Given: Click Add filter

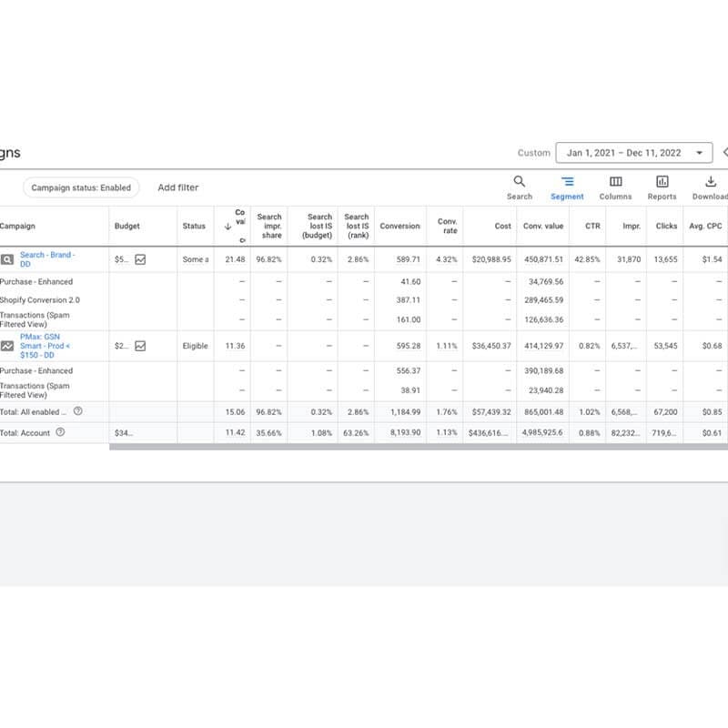Looking at the screenshot, I should 177,187.
